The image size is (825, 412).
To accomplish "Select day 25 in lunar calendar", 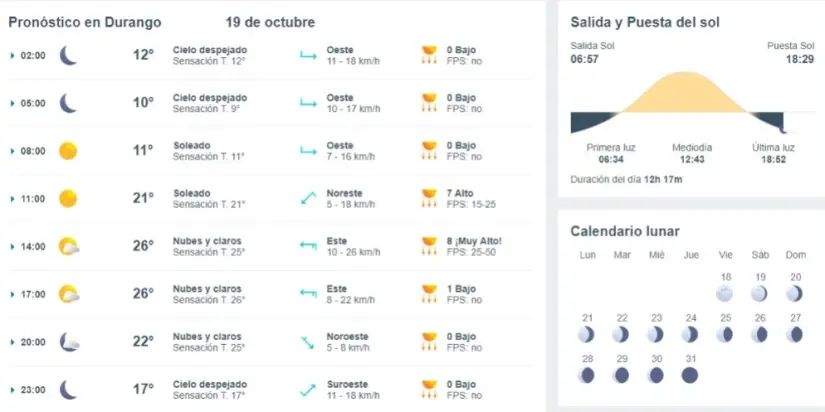I will tap(725, 334).
